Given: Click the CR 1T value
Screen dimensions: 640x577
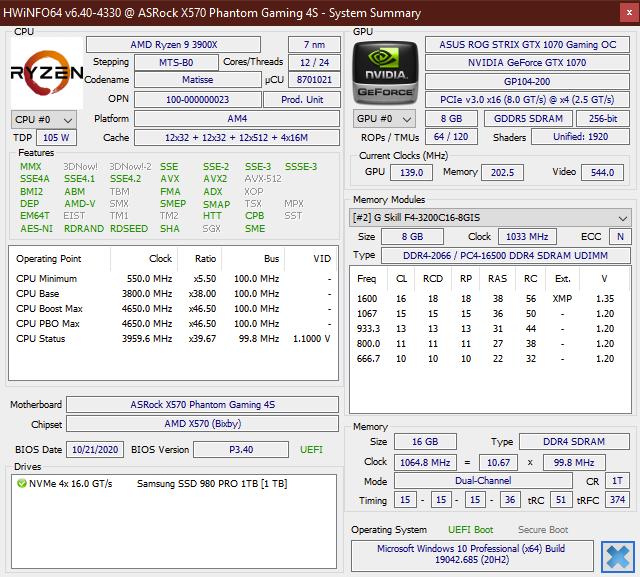Looking at the screenshot, I should coord(618,481).
